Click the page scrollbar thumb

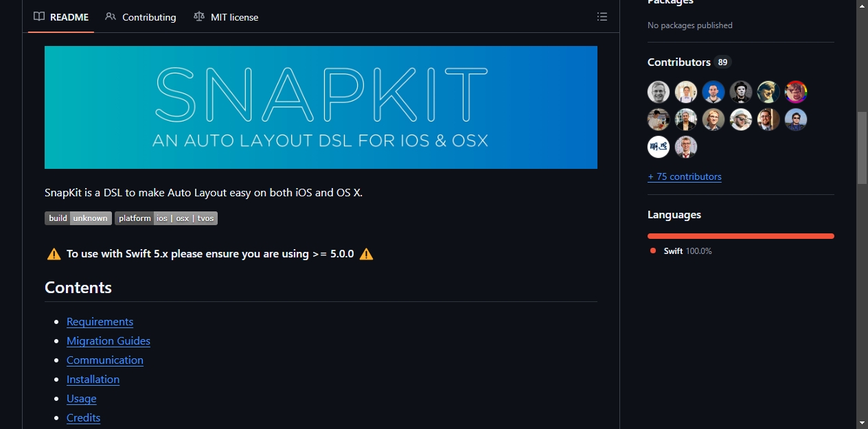(x=863, y=148)
